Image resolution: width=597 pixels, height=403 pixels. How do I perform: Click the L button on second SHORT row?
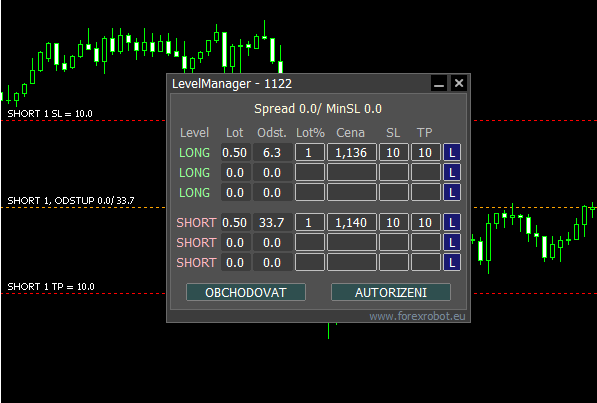coord(452,242)
